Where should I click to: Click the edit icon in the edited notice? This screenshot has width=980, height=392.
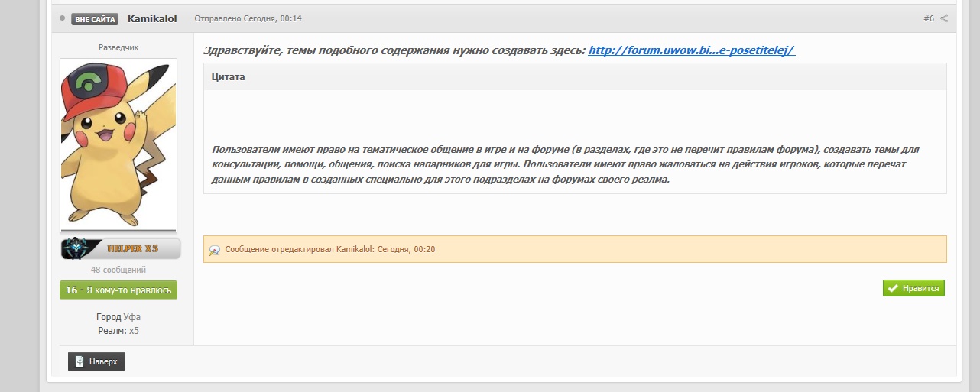(215, 250)
